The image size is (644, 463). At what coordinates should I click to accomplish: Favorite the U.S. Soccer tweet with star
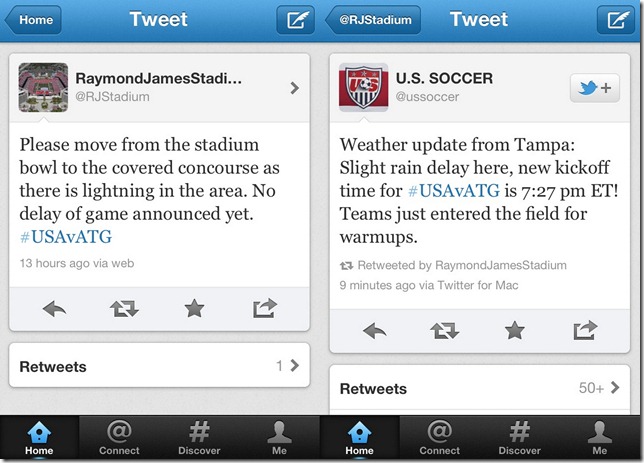[514, 329]
